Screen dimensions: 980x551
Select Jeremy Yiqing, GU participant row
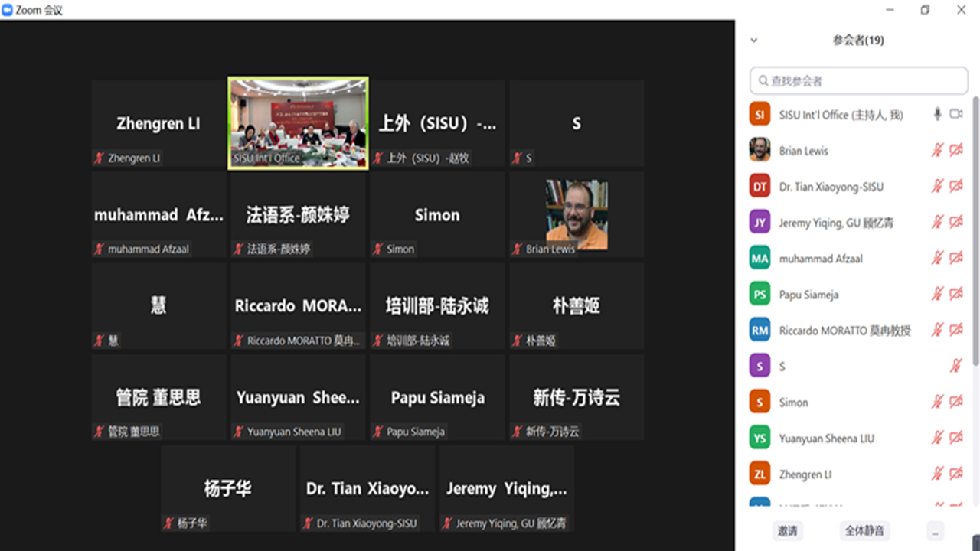836,223
